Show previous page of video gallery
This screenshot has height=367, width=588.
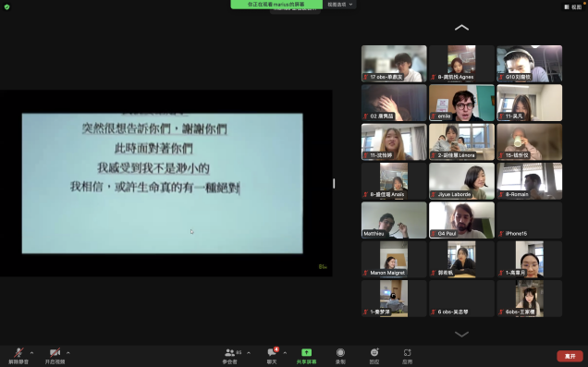pyautogui.click(x=461, y=28)
